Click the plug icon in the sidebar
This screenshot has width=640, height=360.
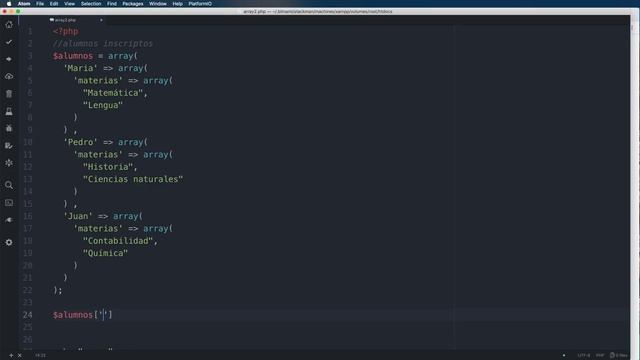(x=9, y=220)
